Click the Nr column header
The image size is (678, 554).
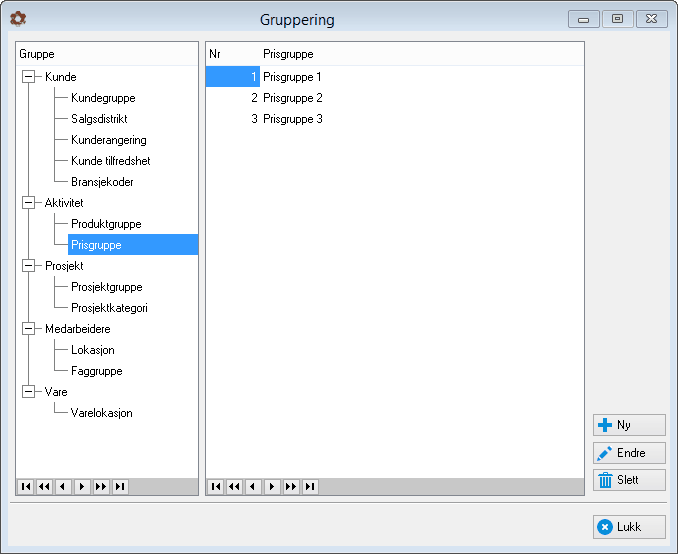point(233,54)
